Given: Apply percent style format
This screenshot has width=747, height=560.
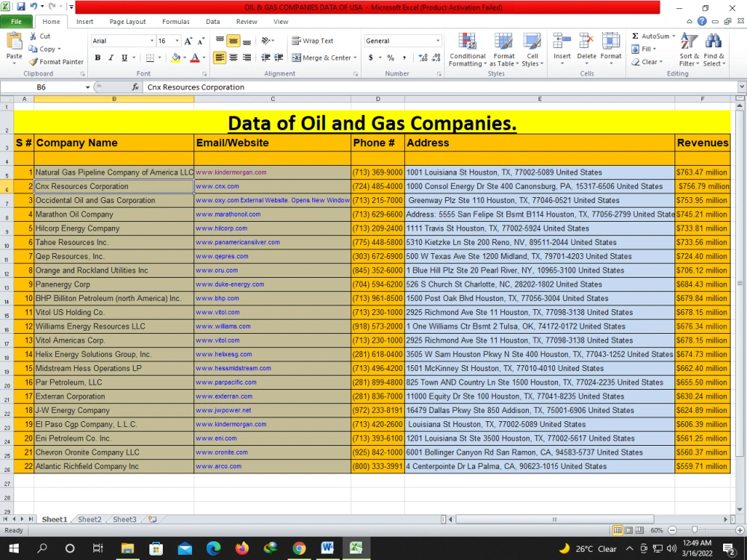Looking at the screenshot, I should tap(391, 57).
